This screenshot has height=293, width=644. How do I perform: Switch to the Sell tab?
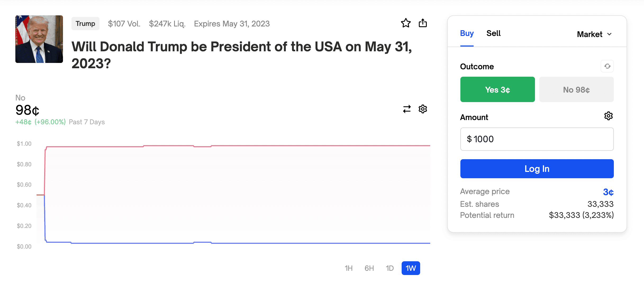click(493, 33)
